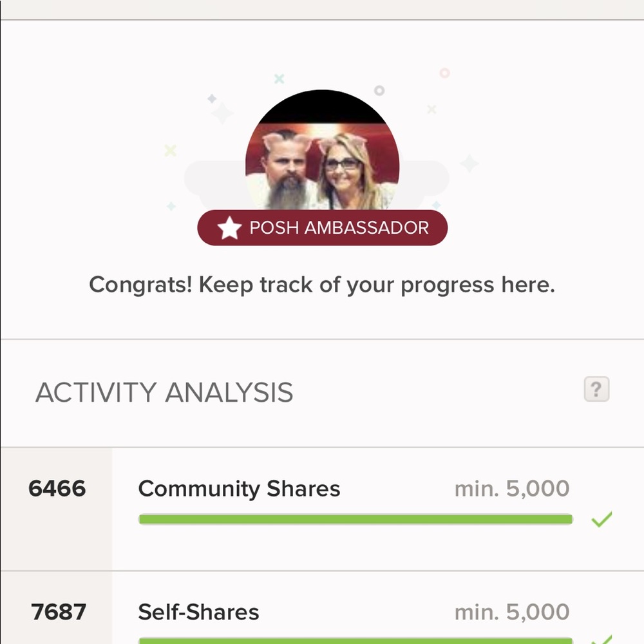This screenshot has width=644, height=644.
Task: Click the 6466 community shares count
Action: pos(57,489)
